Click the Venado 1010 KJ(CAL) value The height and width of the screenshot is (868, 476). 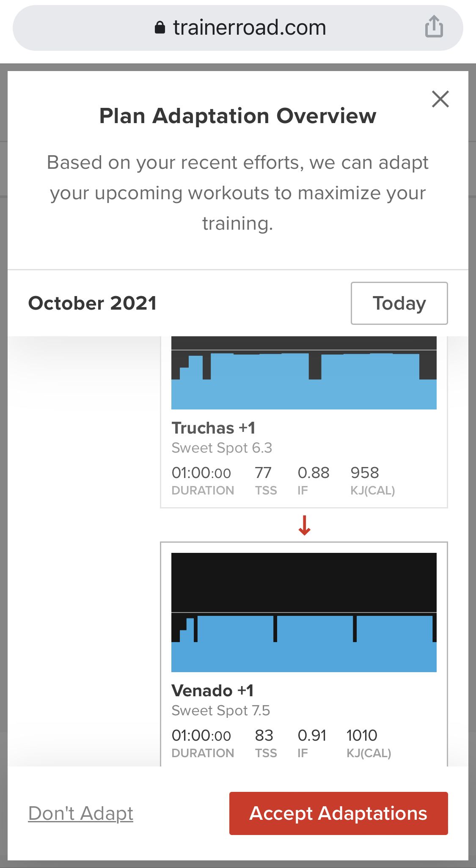pyautogui.click(x=362, y=735)
